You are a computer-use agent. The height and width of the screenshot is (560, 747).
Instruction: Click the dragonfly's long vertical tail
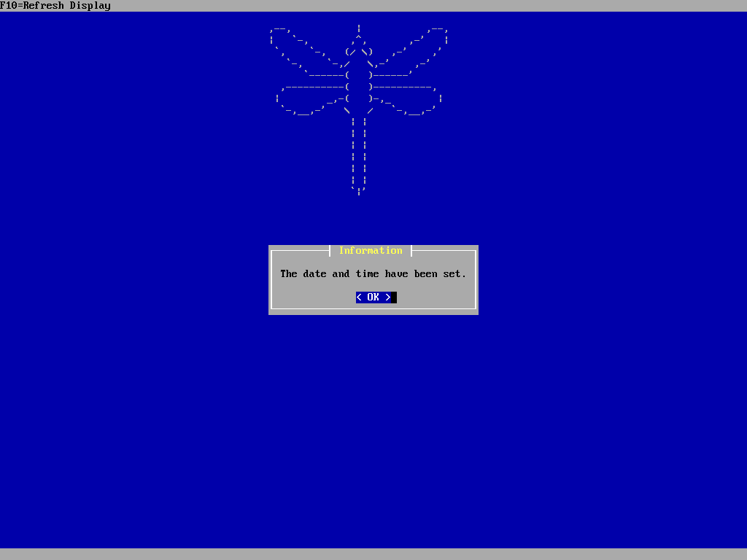[359, 153]
